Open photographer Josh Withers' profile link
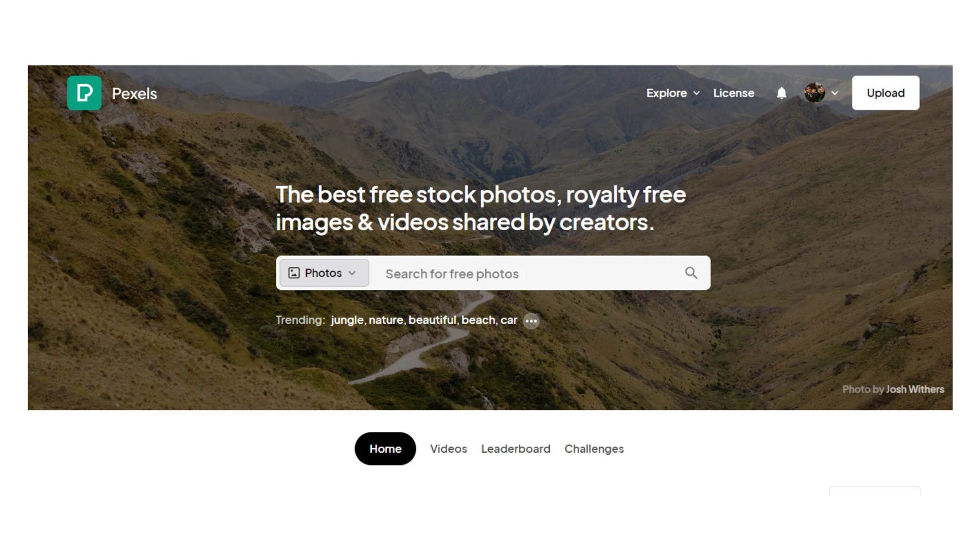The height and width of the screenshot is (551, 980). tap(915, 389)
